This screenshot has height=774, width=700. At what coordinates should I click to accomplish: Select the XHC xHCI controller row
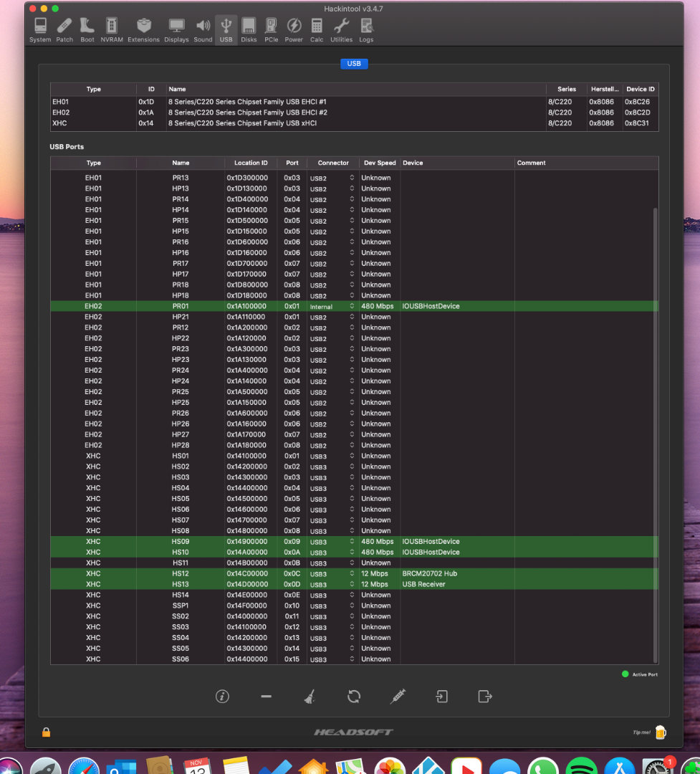point(354,123)
